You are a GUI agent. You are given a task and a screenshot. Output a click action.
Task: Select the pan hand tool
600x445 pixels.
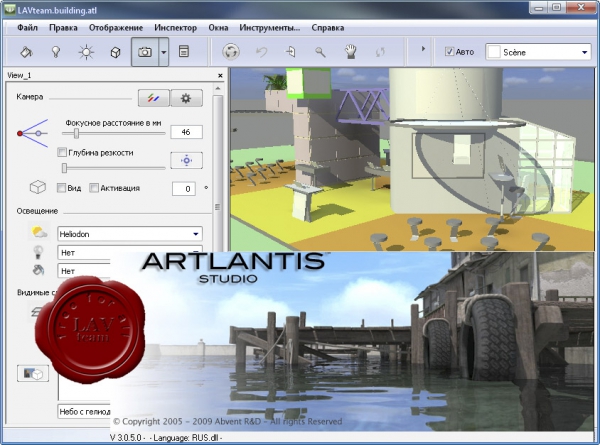point(351,51)
